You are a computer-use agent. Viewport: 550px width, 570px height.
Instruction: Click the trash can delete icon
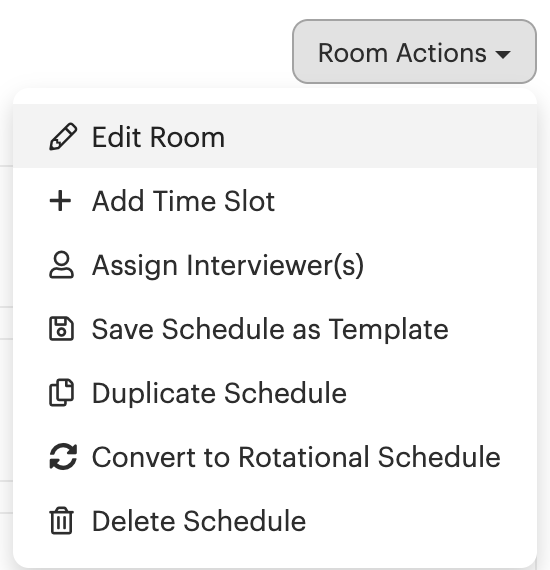coord(61,521)
